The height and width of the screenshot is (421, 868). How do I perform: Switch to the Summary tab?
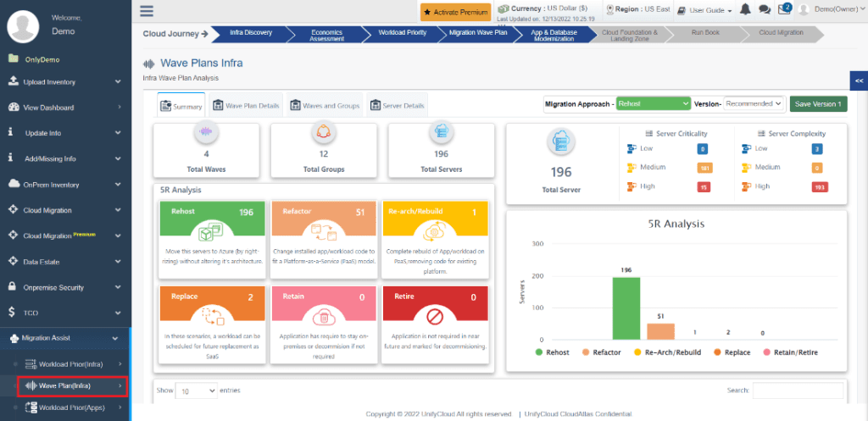click(x=181, y=106)
